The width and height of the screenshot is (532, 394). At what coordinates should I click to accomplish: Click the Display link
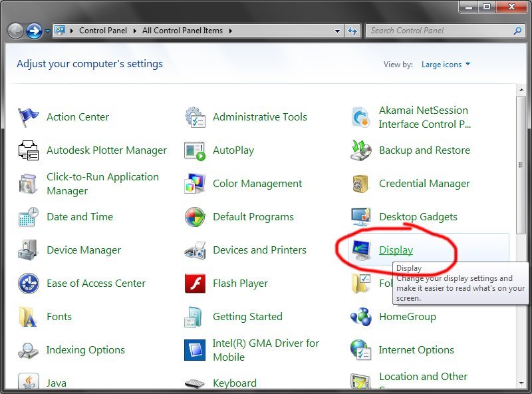coord(396,250)
